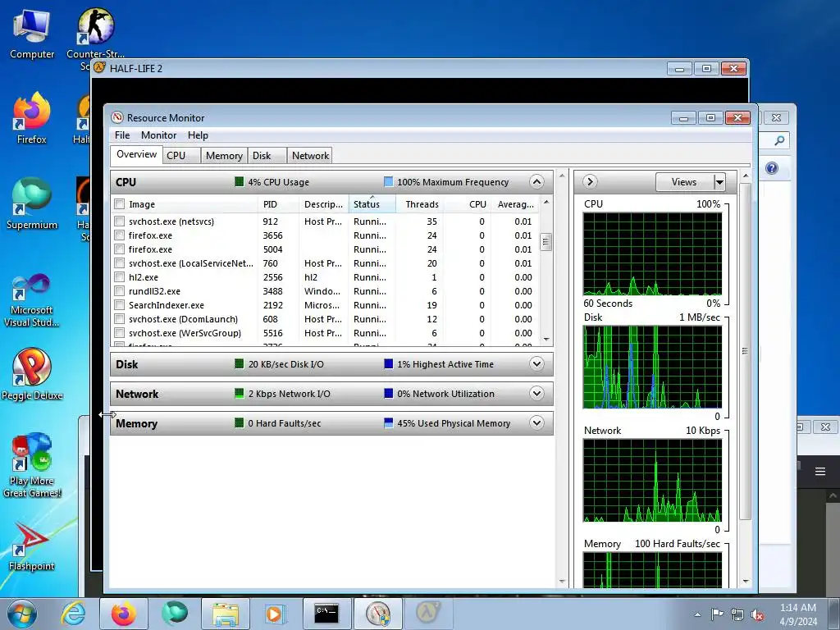Tick checkbox for firefox.exe PID 5004
Viewport: 840px width, 630px height.
coord(120,249)
